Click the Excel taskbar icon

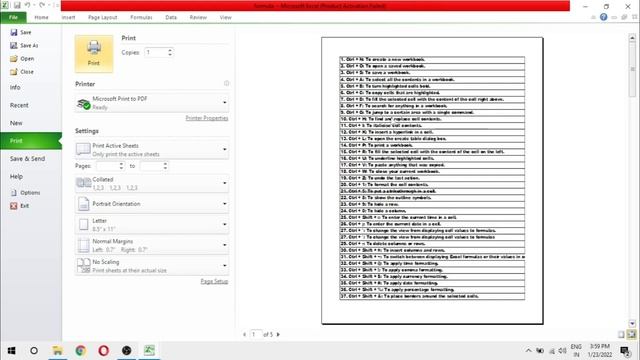pyautogui.click(x=149, y=351)
